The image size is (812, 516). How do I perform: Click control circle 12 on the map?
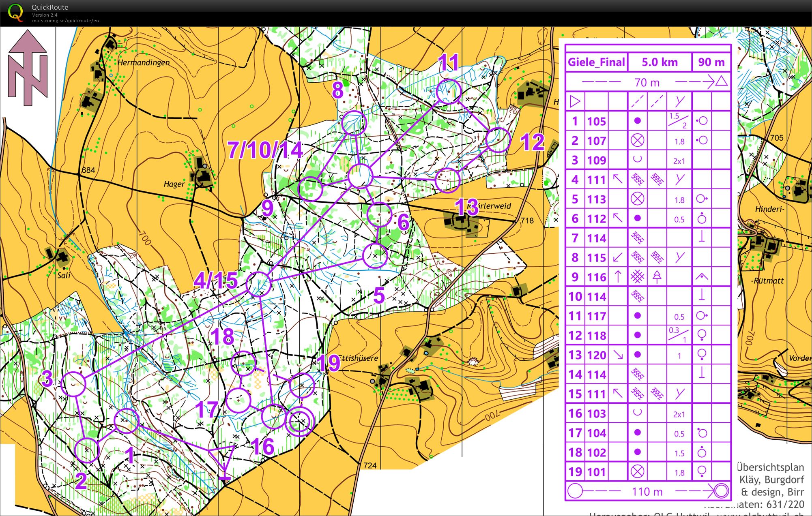click(x=498, y=140)
